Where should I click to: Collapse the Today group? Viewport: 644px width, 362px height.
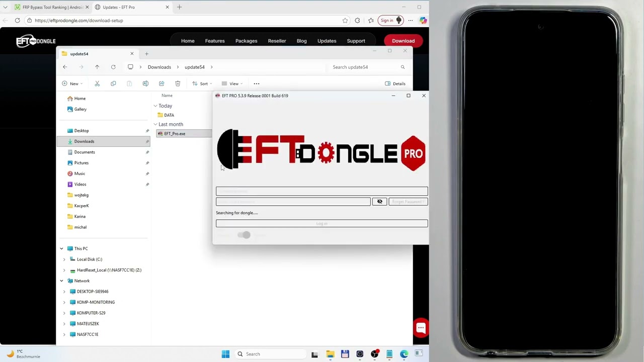[x=155, y=106]
